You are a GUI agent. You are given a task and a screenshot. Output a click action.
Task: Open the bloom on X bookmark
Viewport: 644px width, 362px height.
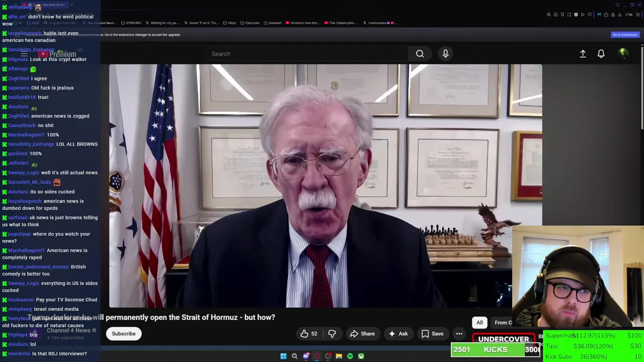[x=202, y=23]
